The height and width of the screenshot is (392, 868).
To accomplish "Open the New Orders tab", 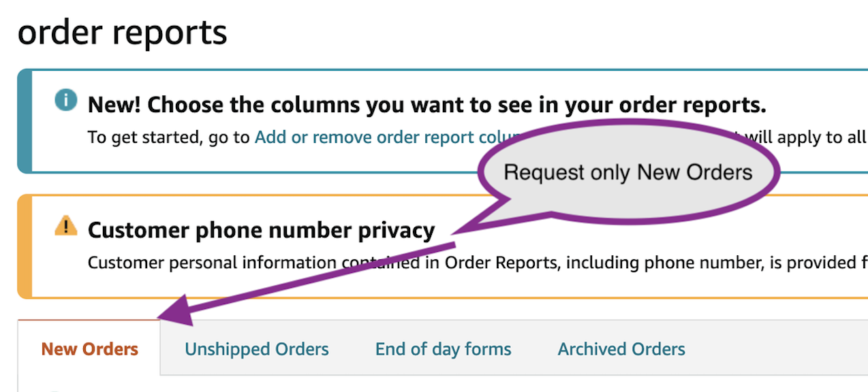I will coord(90,349).
